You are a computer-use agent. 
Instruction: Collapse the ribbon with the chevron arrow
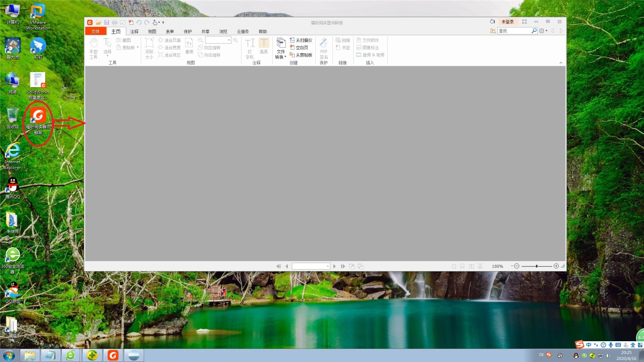click(x=561, y=63)
